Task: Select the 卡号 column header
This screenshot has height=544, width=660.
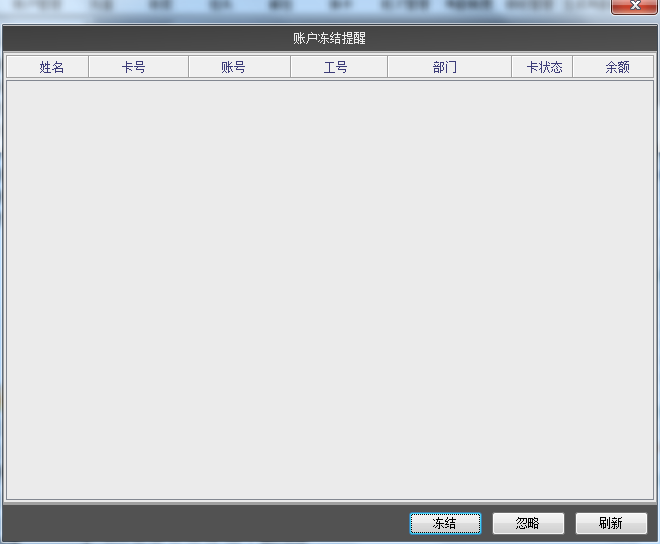Action: coord(134,67)
